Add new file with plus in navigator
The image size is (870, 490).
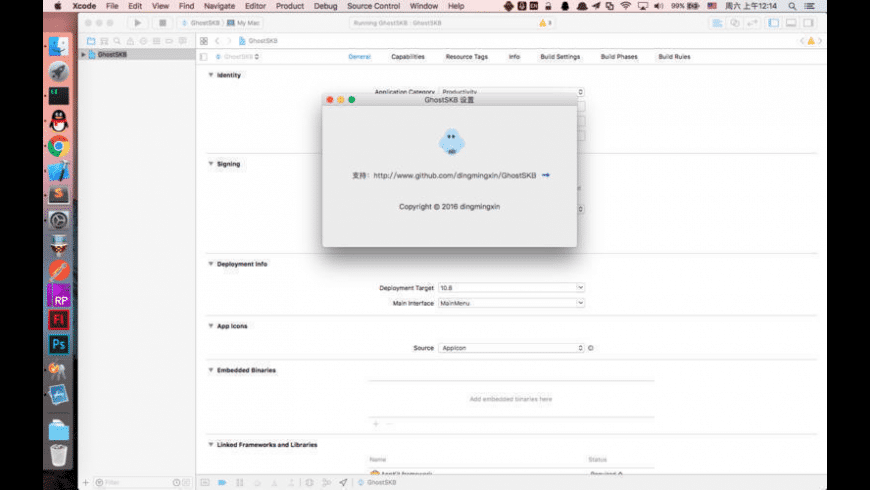[85, 482]
